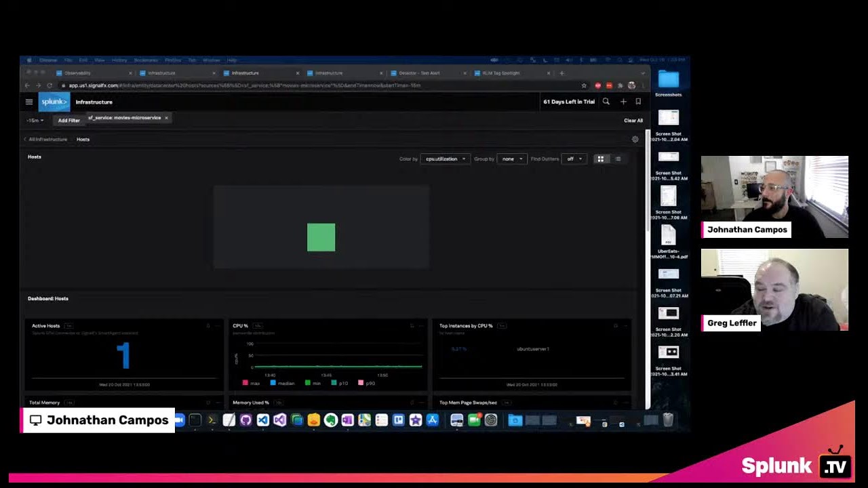Click the plus create icon in Splunk header
Image resolution: width=868 pixels, height=488 pixels.
click(623, 102)
